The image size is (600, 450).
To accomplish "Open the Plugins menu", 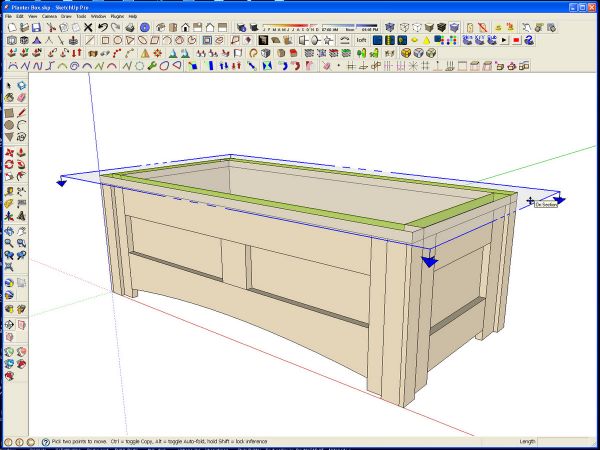I will pyautogui.click(x=117, y=16).
